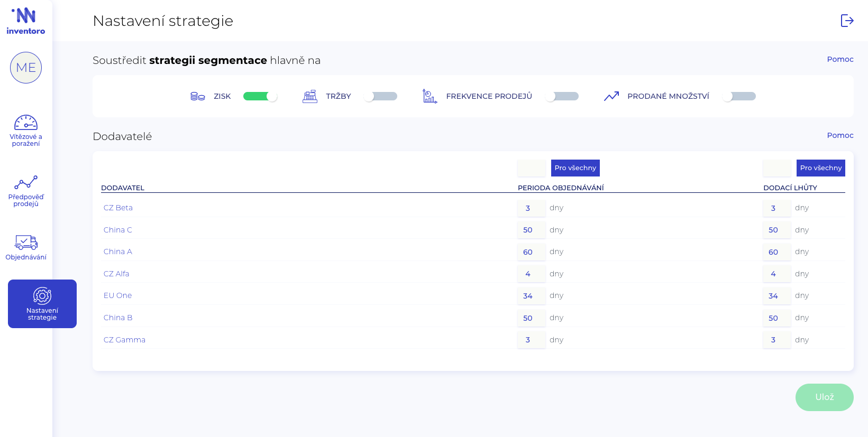
Task: Open Vítězové a poražení gauge icon
Action: click(x=26, y=123)
